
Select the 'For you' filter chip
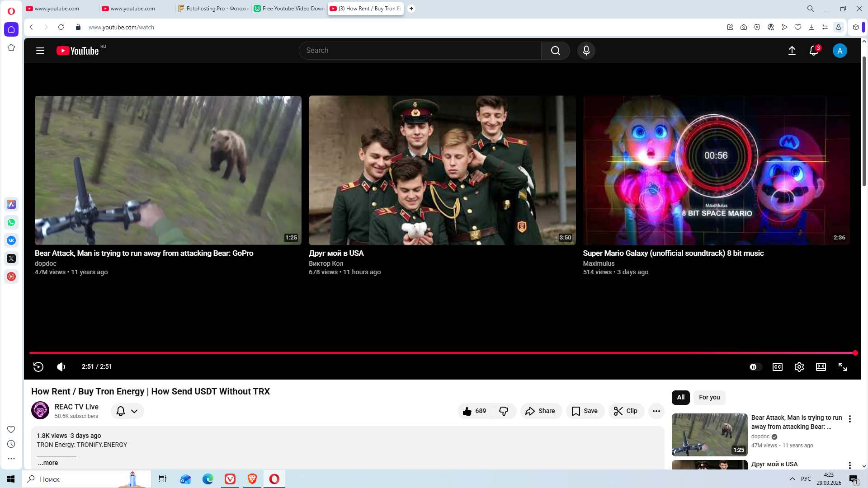pyautogui.click(x=709, y=397)
